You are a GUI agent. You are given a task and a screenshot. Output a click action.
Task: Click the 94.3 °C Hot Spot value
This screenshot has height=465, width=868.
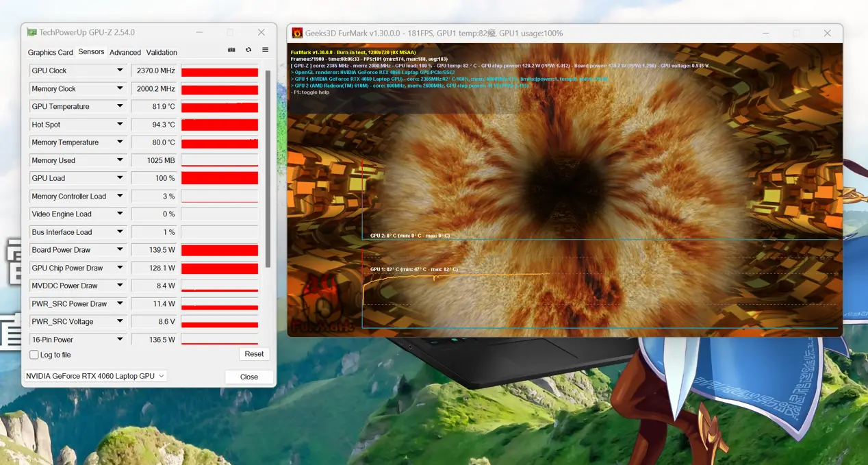154,125
